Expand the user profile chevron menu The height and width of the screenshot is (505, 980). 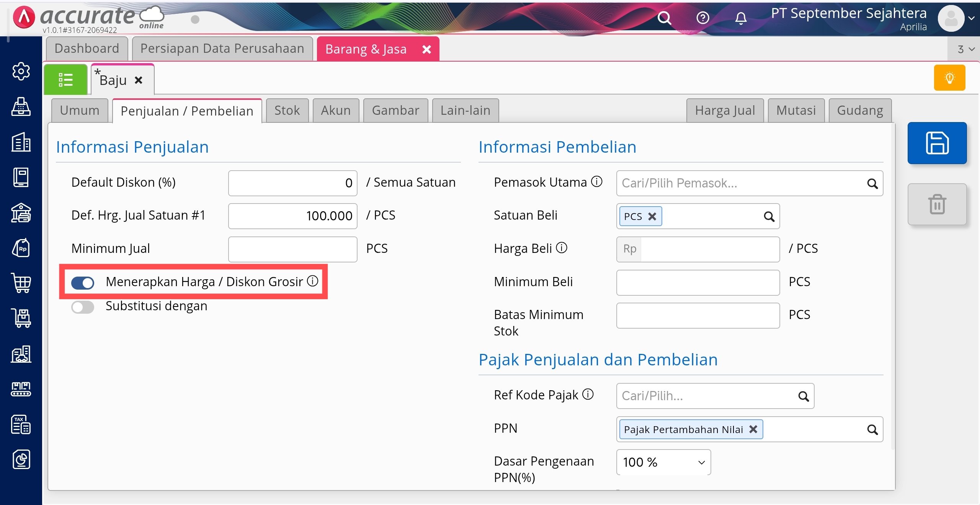[971, 18]
